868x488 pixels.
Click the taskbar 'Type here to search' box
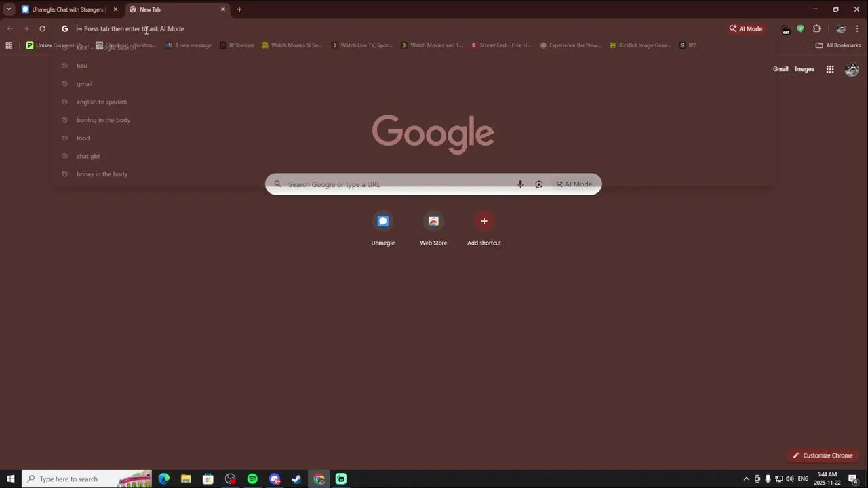tap(87, 479)
